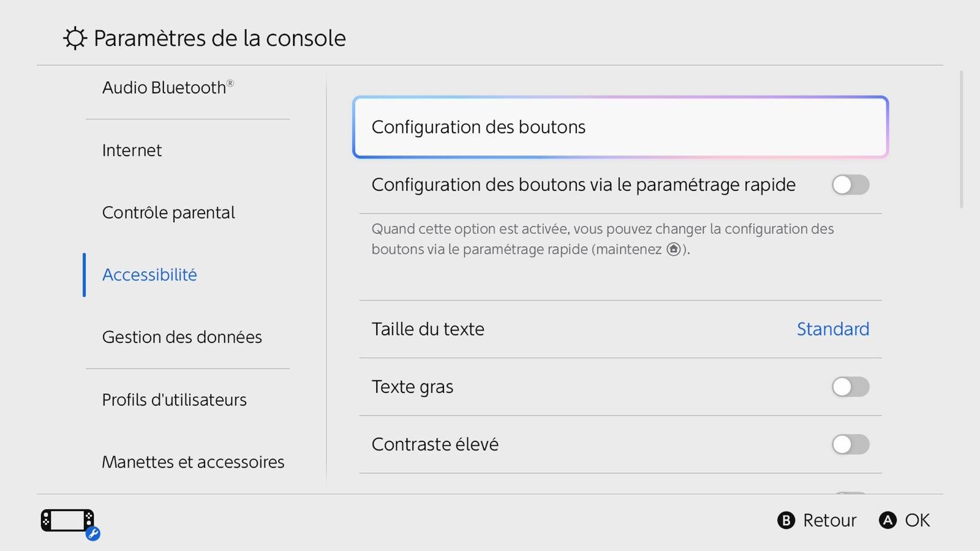Click OK in the bottom bar

905,520
